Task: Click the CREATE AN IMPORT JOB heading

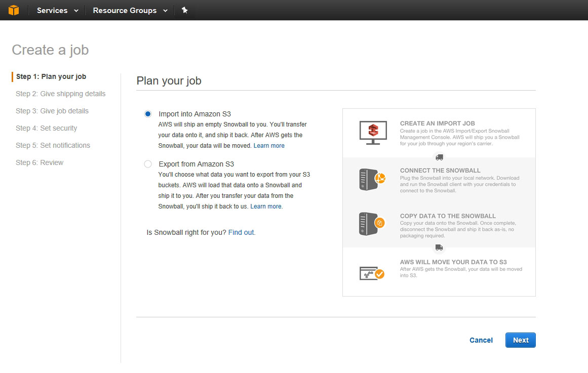Action: click(437, 123)
